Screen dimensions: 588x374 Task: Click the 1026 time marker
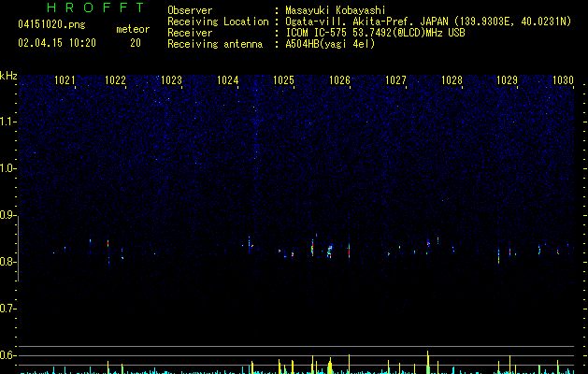[x=339, y=79]
